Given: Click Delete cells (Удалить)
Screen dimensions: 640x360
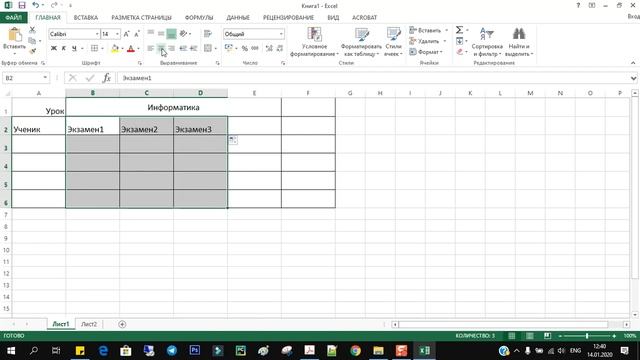Looking at the screenshot, I should click(x=425, y=41).
